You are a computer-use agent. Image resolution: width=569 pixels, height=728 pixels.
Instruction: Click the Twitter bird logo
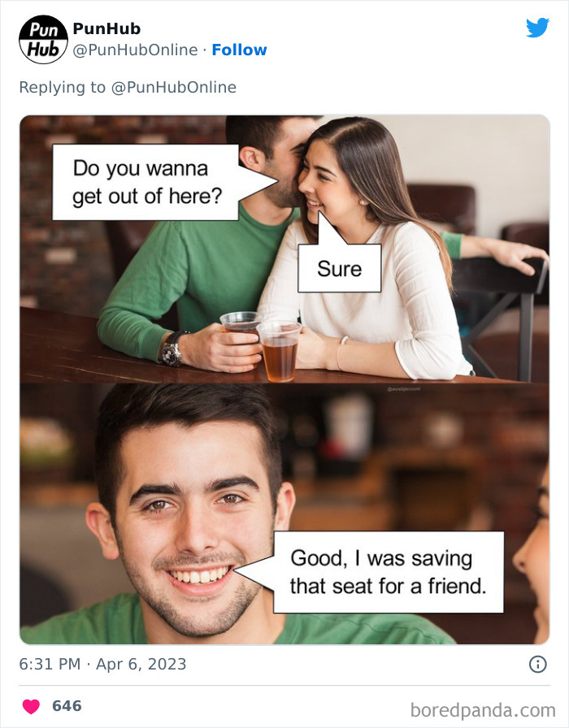[537, 28]
